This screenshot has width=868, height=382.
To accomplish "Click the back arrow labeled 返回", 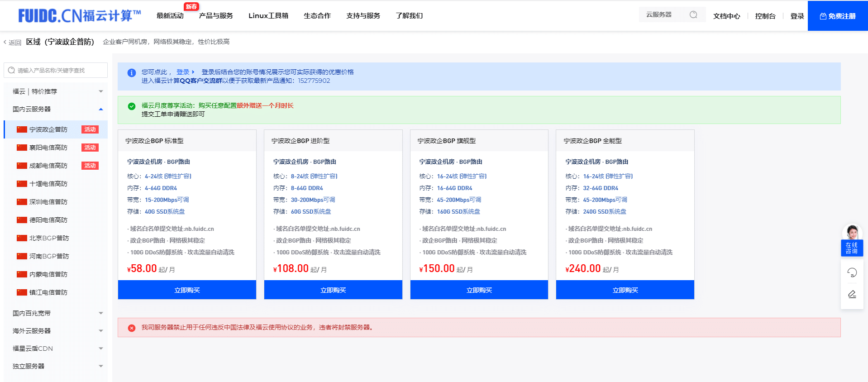I will coord(13,43).
